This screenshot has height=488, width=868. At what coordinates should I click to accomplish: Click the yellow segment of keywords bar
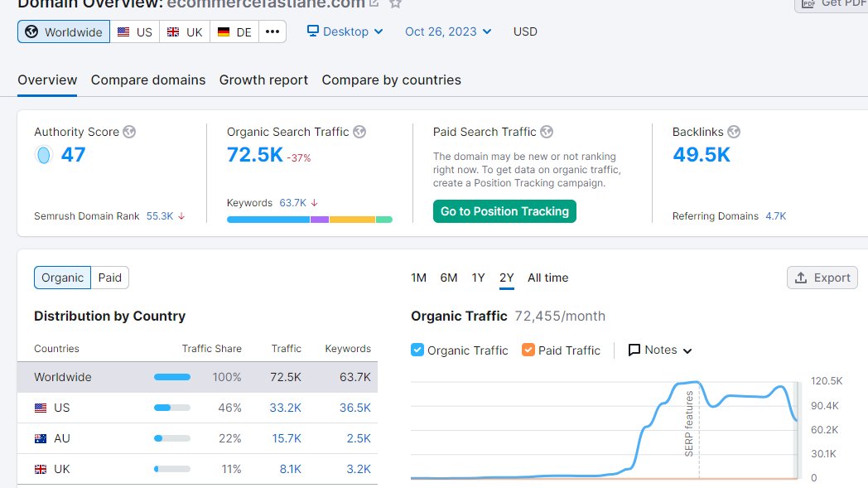pyautogui.click(x=352, y=220)
